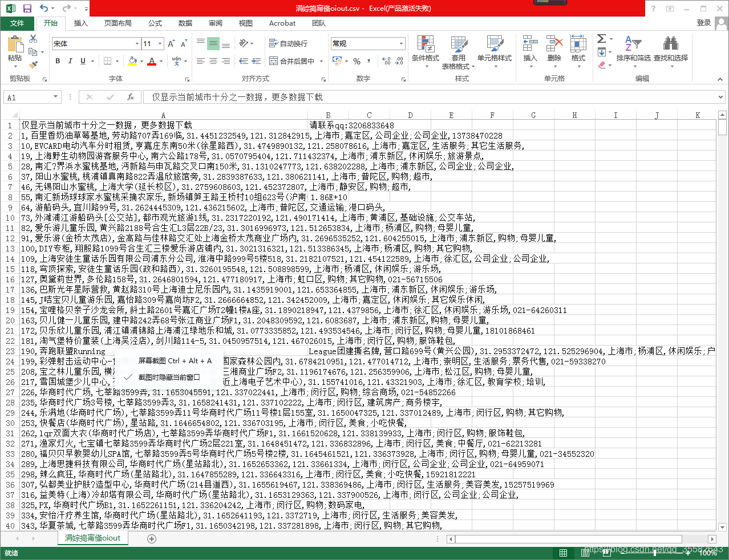The height and width of the screenshot is (560, 729).
Task: Toggle Italic formatting
Action: pos(70,61)
